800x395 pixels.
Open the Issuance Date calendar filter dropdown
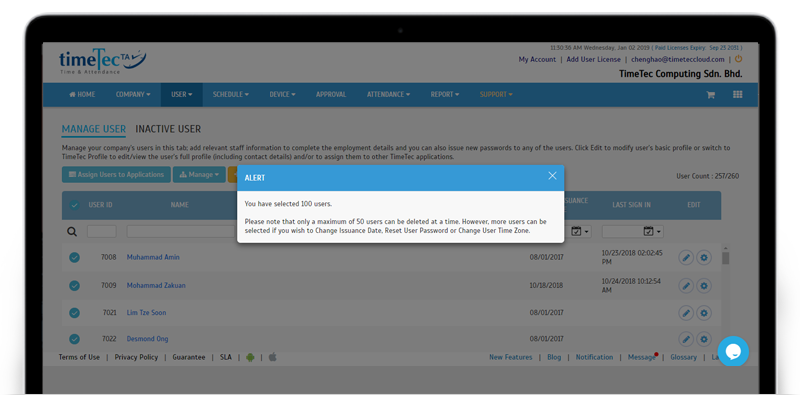pyautogui.click(x=580, y=232)
